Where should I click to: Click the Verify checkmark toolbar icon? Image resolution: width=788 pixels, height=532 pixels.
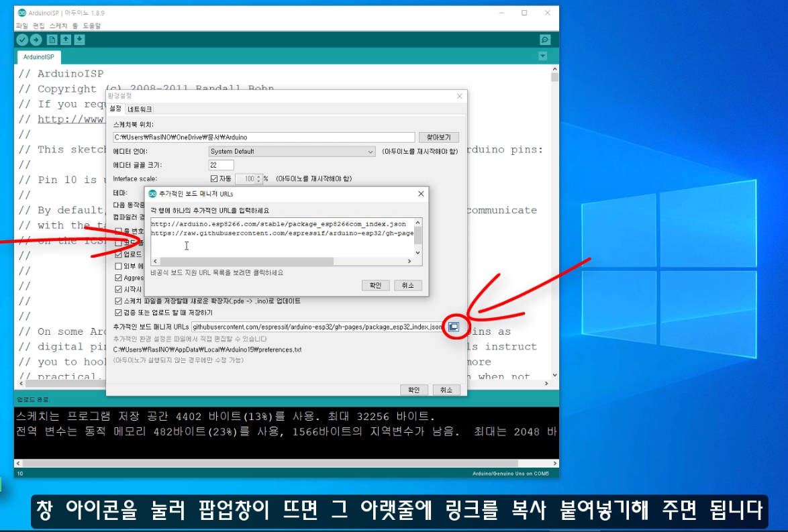(22, 40)
